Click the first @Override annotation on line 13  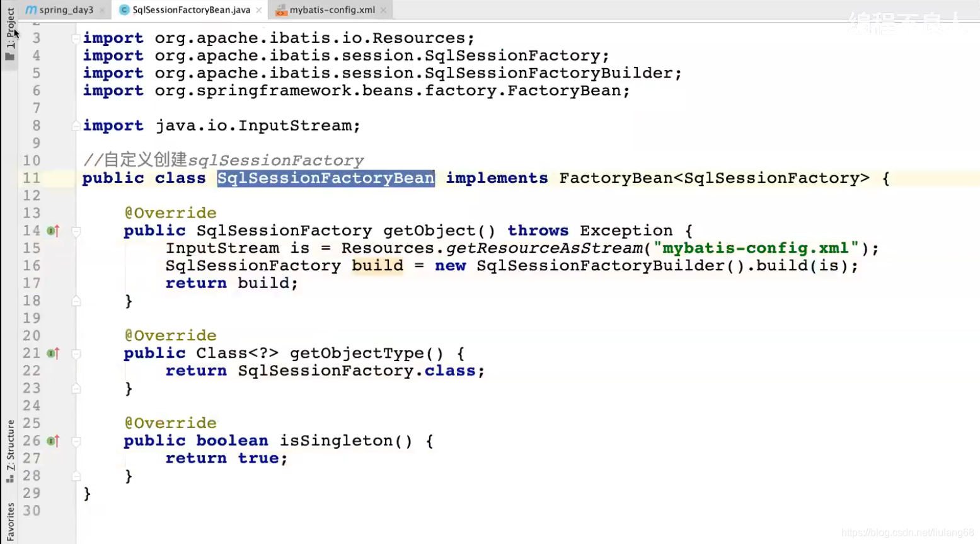click(170, 213)
